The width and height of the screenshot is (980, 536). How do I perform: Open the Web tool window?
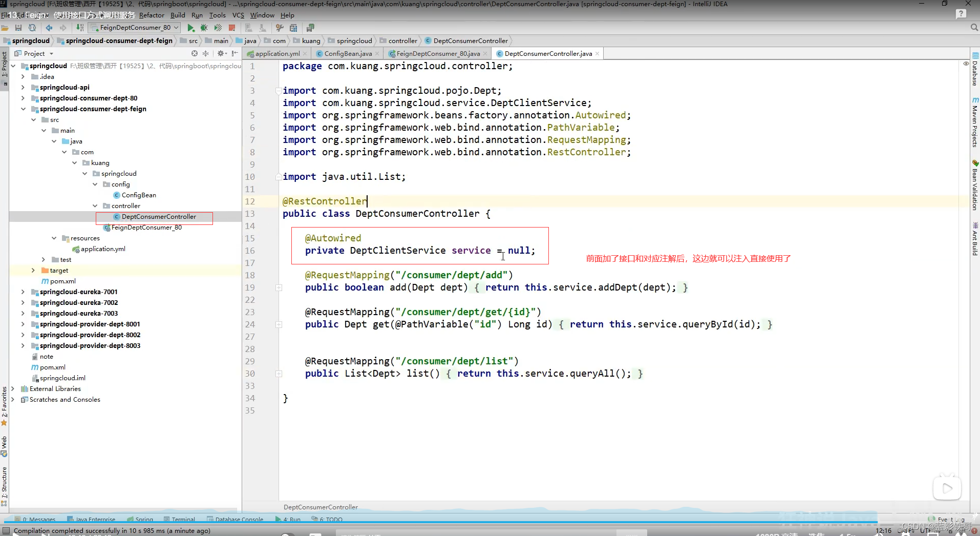click(x=4, y=446)
